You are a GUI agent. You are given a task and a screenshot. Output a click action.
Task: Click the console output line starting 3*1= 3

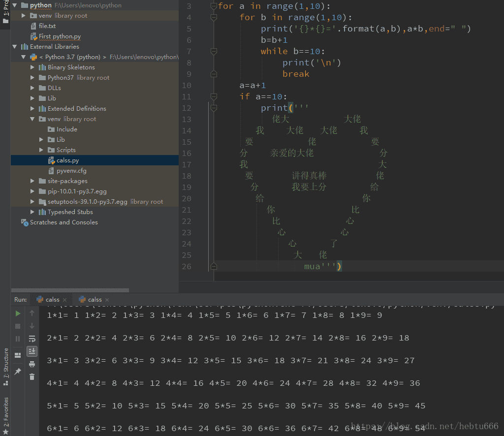click(x=230, y=361)
